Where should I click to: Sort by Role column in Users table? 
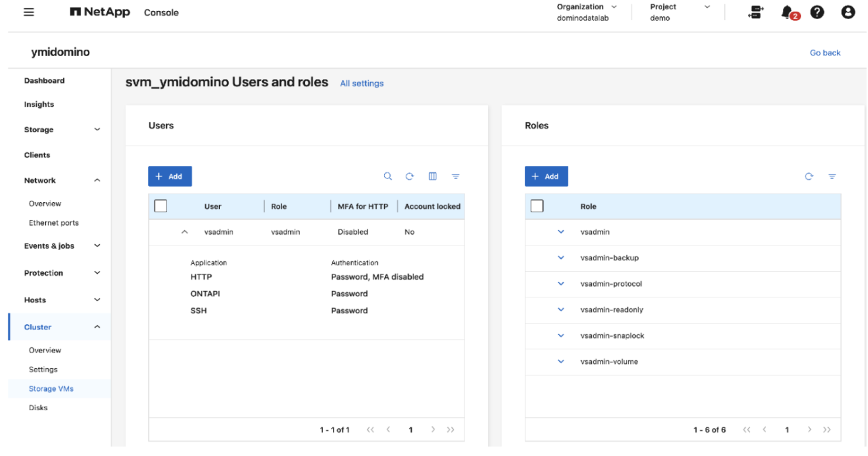coord(279,207)
